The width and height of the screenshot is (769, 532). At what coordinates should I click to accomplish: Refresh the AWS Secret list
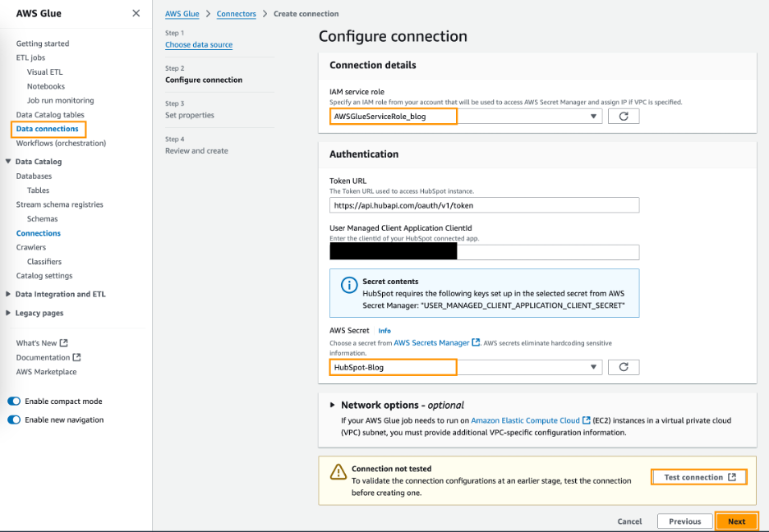(x=624, y=367)
